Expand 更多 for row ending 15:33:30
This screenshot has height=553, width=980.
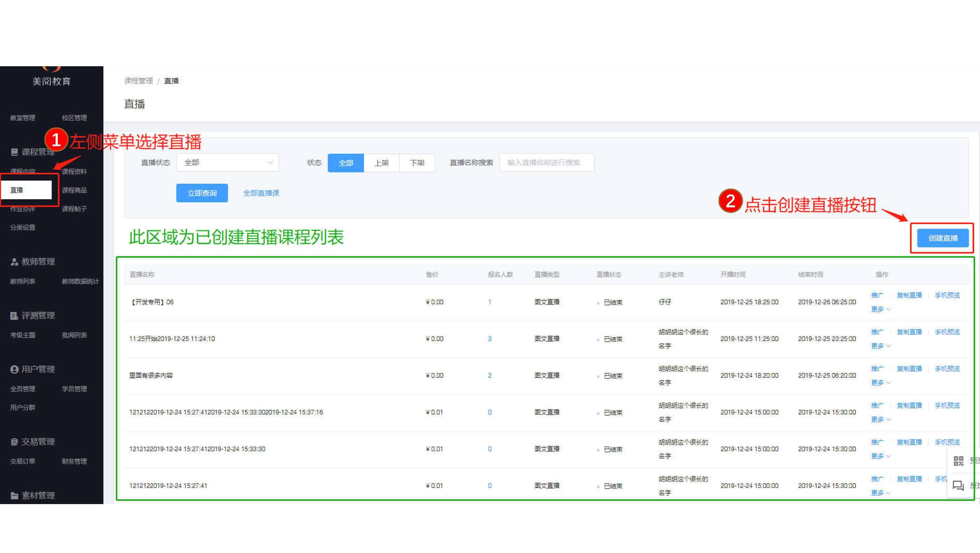point(881,456)
